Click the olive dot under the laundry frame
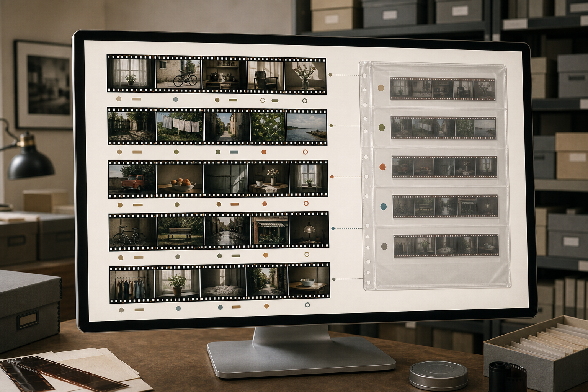 tap(176, 152)
